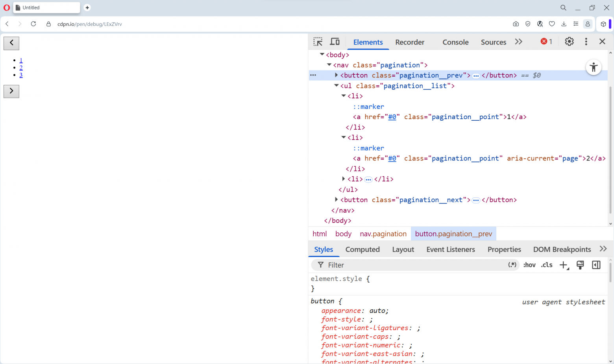Click the browser address bar URL
Screen dimensions: 614x364
89,24
